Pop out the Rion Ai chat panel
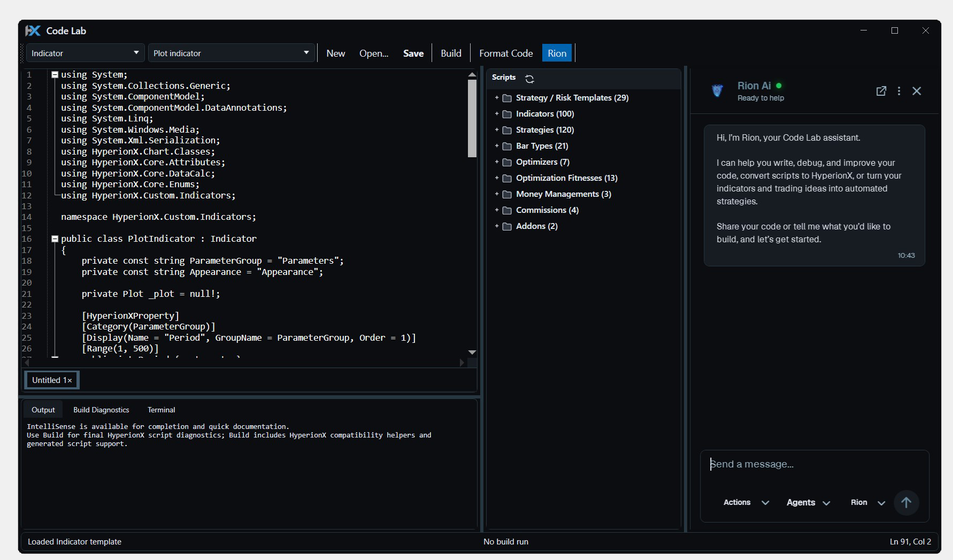The image size is (953, 560). pos(881,91)
